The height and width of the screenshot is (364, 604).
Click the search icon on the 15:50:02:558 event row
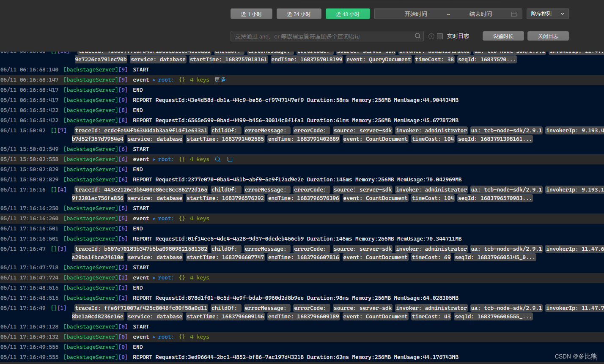(218, 159)
